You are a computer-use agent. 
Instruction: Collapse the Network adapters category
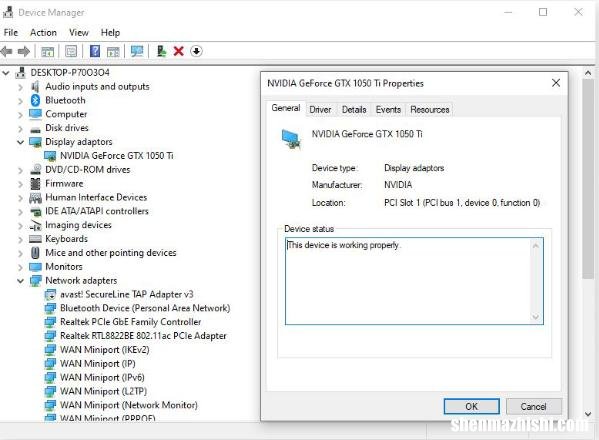click(21, 281)
